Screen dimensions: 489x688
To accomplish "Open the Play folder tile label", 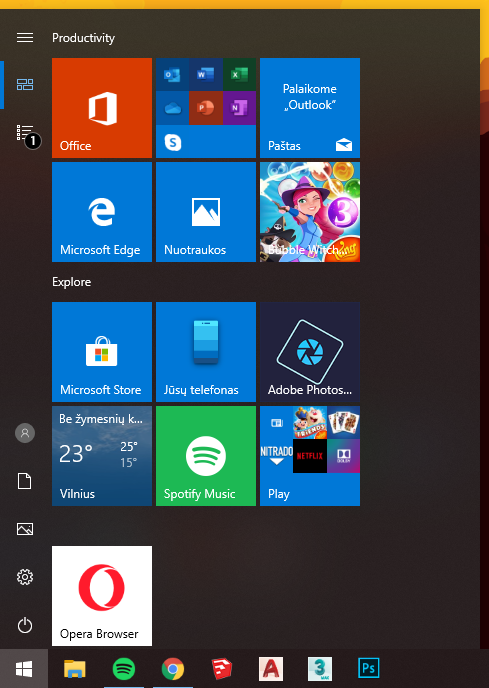I will tap(279, 494).
